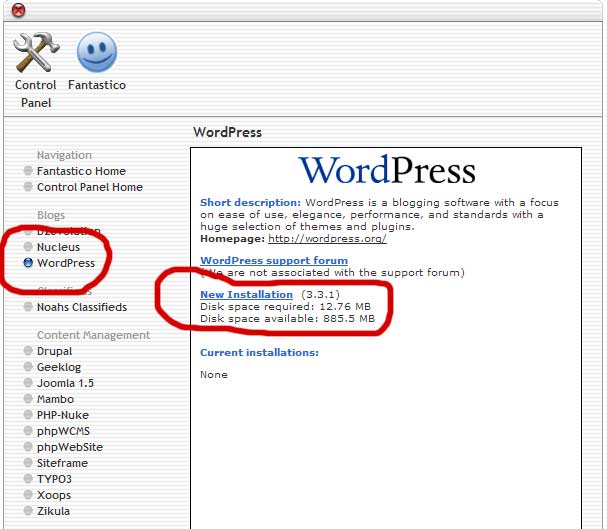This screenshot has height=529, width=607.
Task: Click the 'None' text under Current installations
Action: (x=214, y=375)
